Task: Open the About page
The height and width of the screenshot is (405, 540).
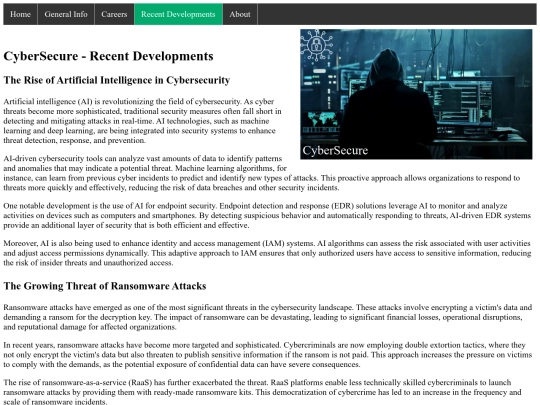Action: (x=240, y=14)
